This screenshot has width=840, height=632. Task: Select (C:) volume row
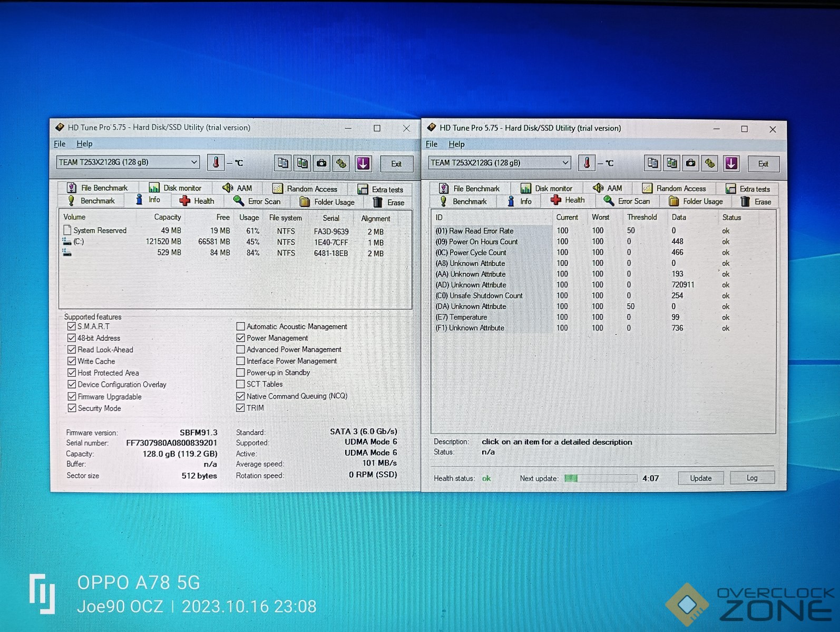tap(235, 242)
